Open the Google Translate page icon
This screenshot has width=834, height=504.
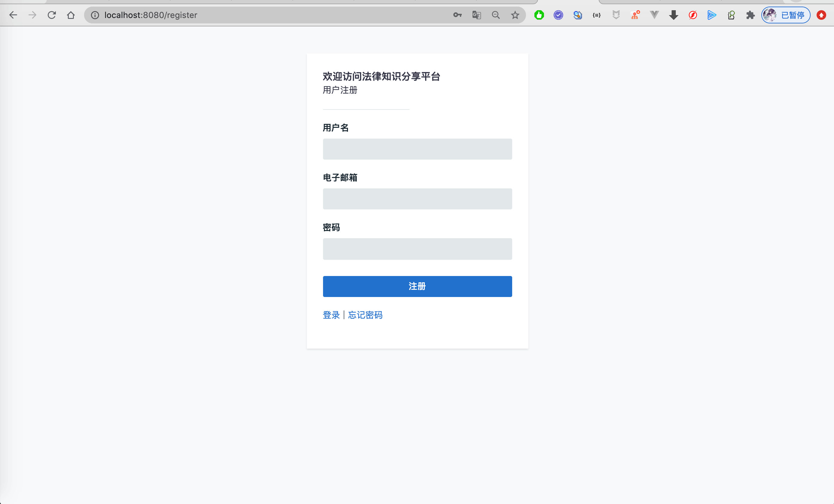[x=476, y=15]
